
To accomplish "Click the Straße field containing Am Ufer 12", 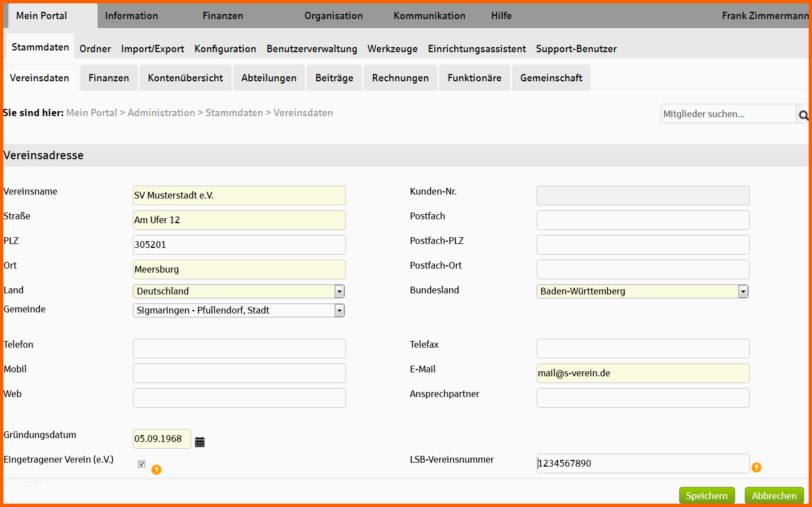I will point(239,220).
